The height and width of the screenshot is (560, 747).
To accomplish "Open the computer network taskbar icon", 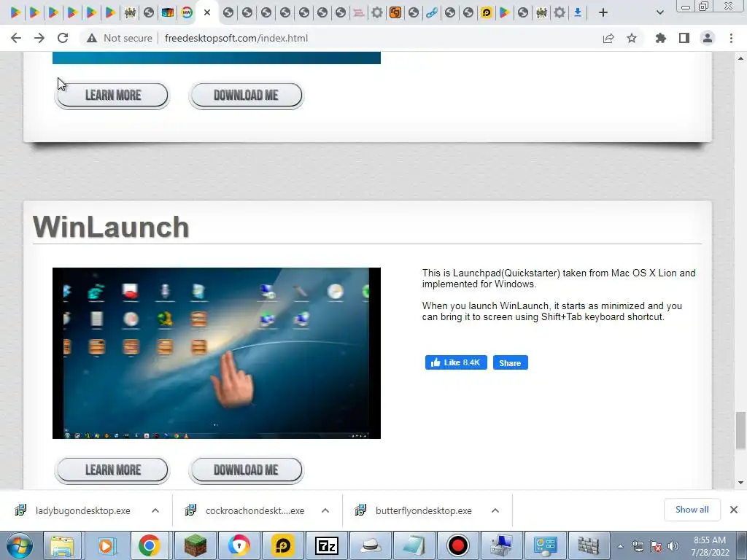I will [x=501, y=545].
